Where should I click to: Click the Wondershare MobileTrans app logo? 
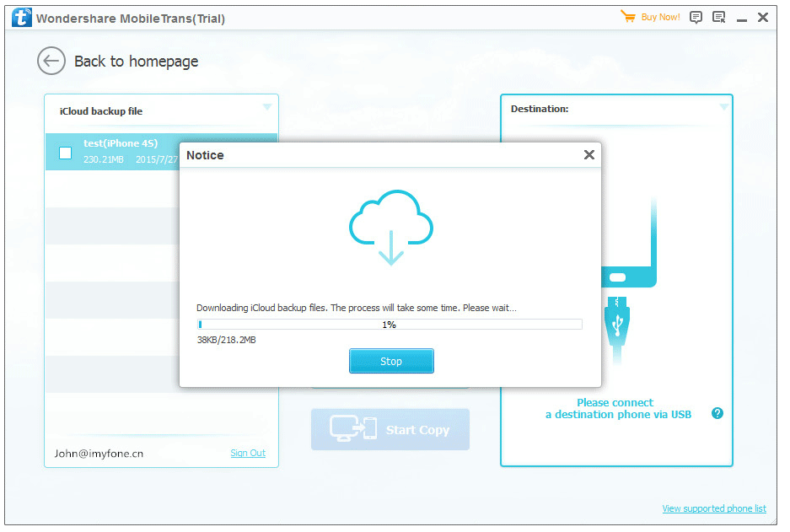(x=22, y=18)
